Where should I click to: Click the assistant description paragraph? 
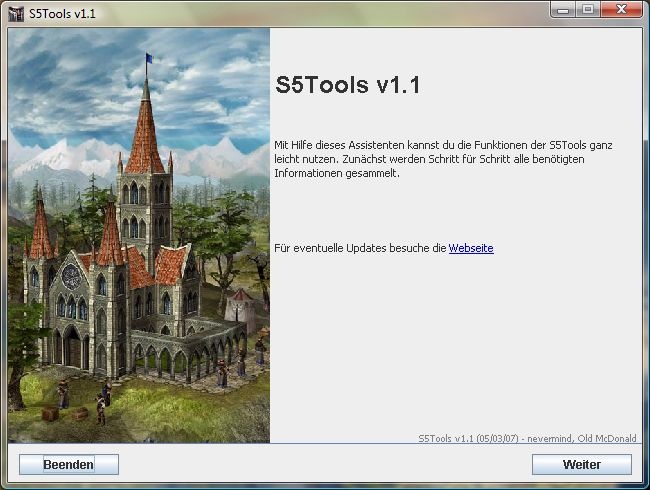pos(443,159)
